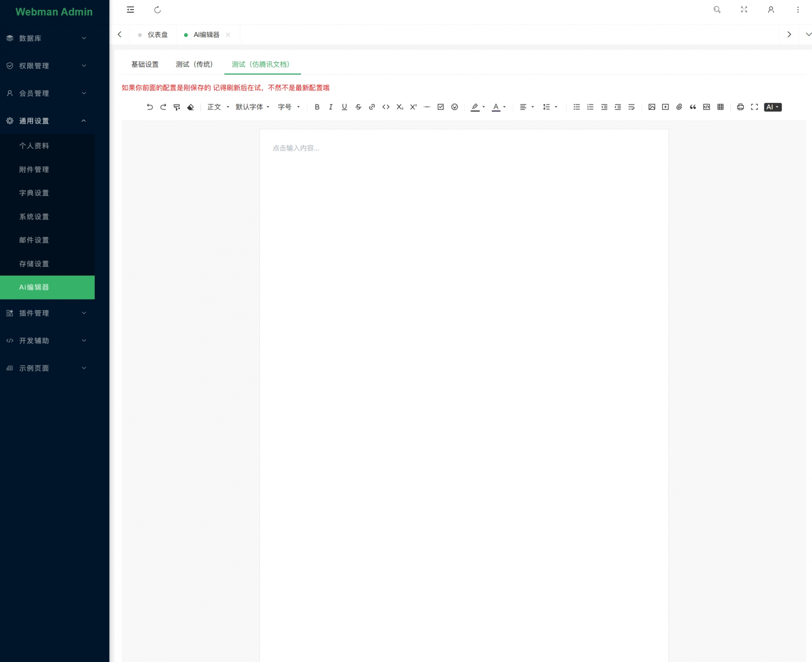Viewport: 812px width, 662px height.
Task: Open the font color picker
Action: [498, 107]
